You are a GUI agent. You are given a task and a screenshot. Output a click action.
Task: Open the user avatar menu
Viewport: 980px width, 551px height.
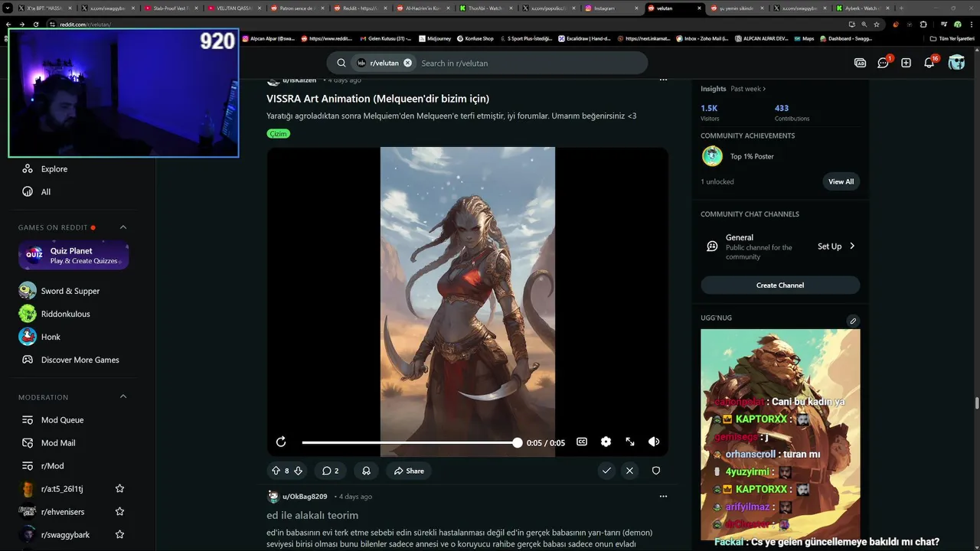[x=956, y=63]
